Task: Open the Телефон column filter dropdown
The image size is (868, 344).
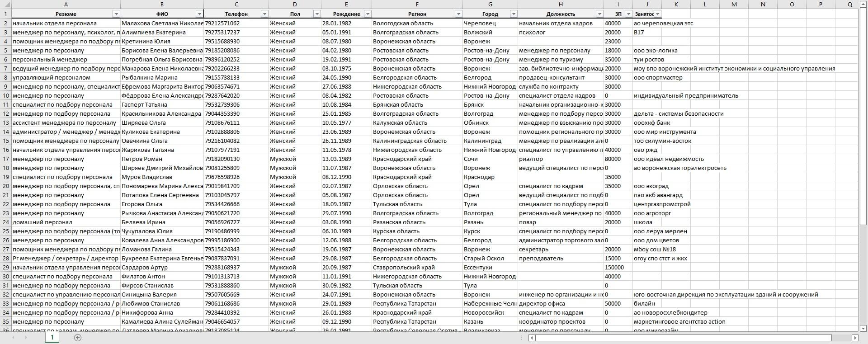Action: tap(264, 14)
